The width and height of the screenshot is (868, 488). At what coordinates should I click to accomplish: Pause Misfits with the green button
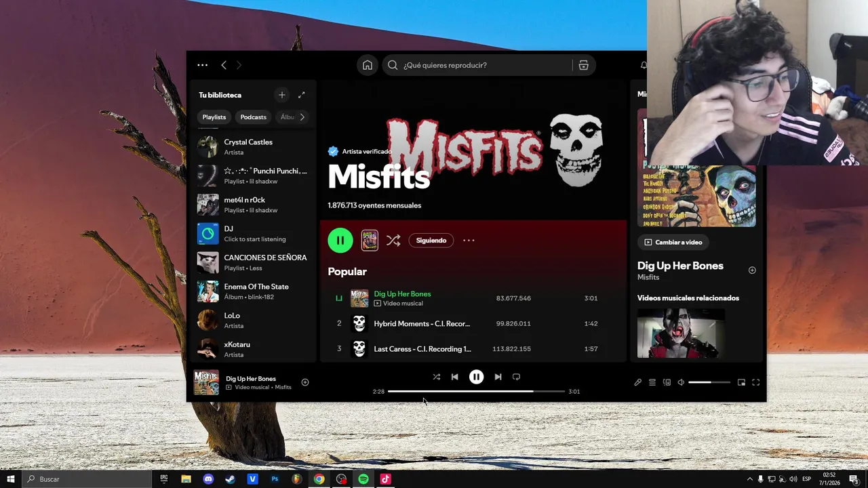(340, 240)
